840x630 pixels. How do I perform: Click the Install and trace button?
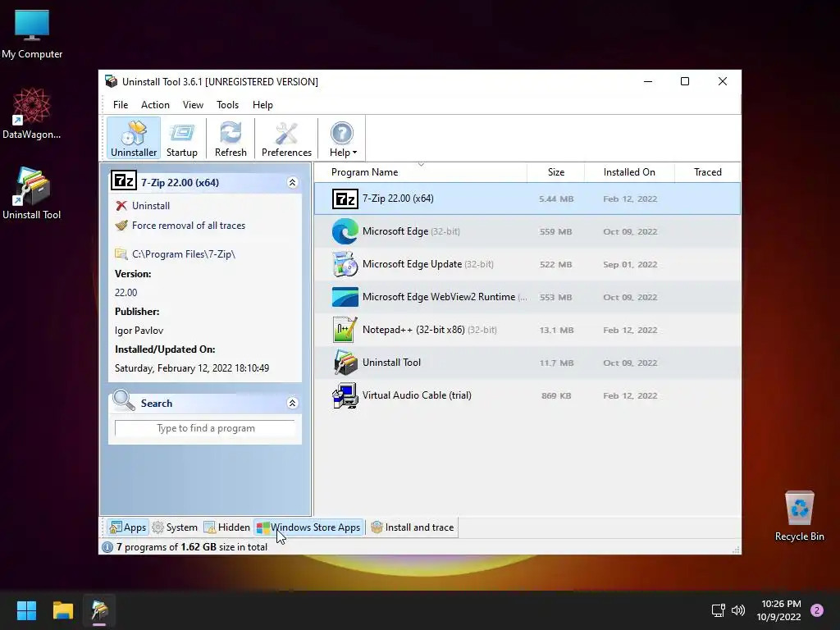[413, 527]
